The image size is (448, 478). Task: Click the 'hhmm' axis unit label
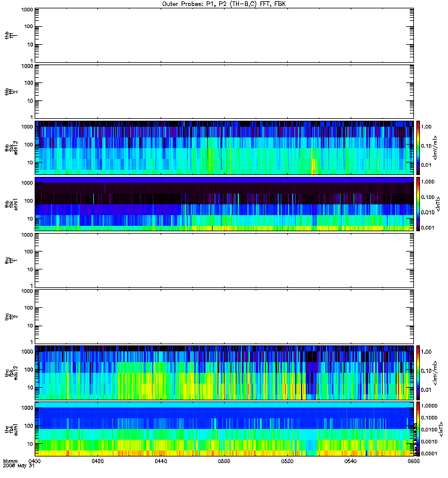pos(10,461)
